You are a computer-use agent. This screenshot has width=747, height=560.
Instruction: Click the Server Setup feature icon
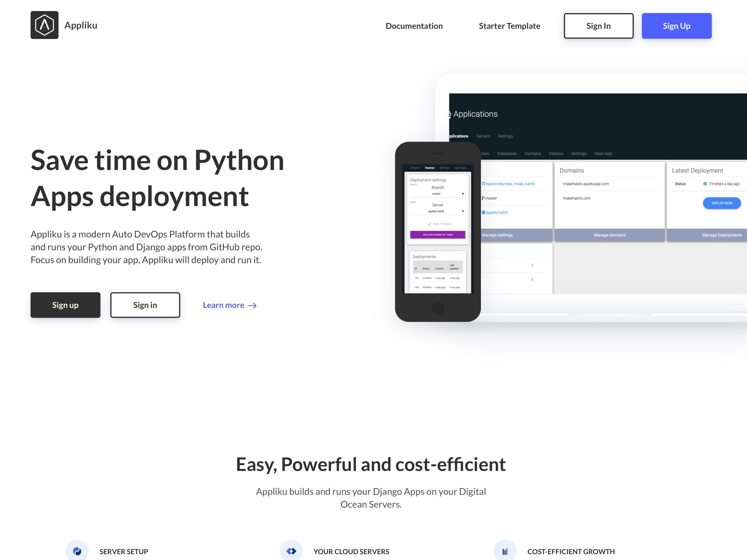(77, 551)
